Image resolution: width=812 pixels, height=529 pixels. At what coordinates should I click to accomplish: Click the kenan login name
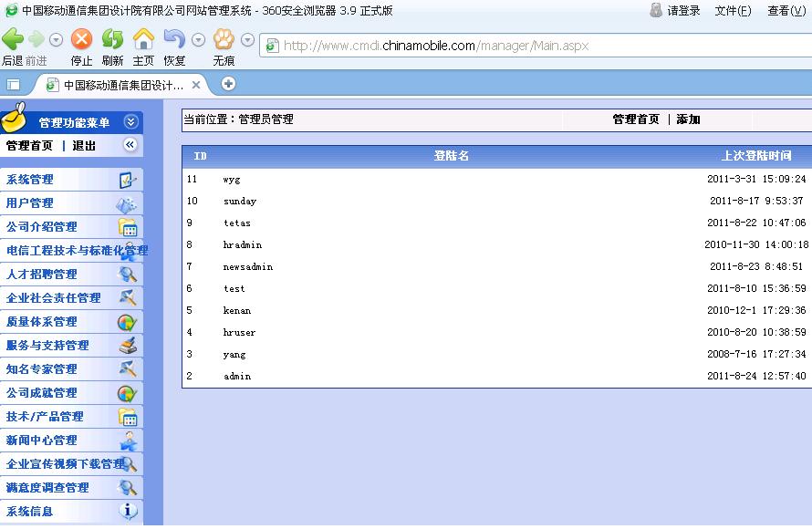pos(236,311)
